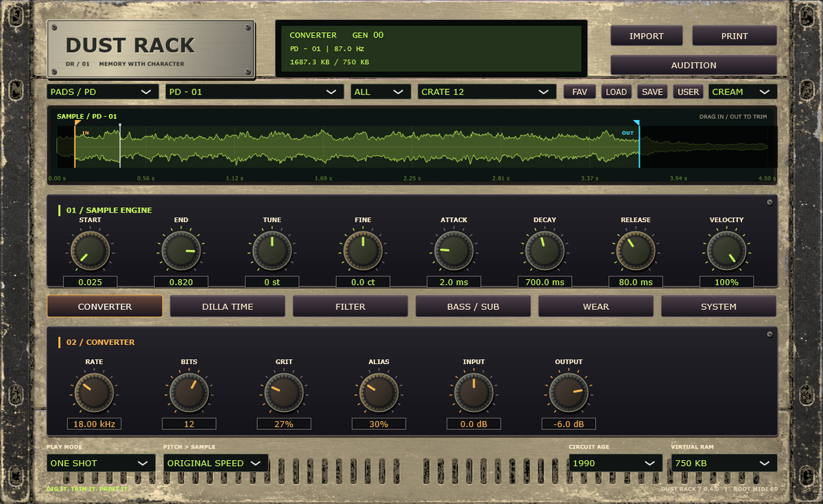Expand the ALL filter dropdown
This screenshot has height=504, width=823.
point(381,92)
